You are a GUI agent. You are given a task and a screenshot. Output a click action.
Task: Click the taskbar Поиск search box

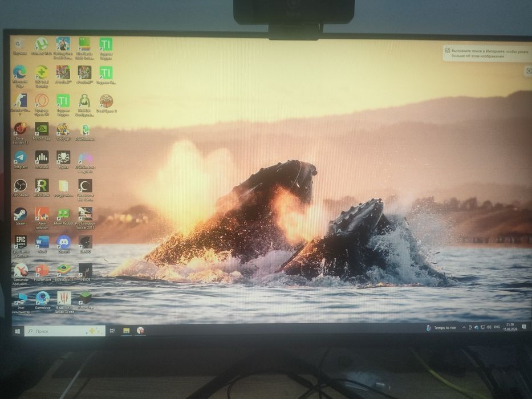tap(65, 331)
